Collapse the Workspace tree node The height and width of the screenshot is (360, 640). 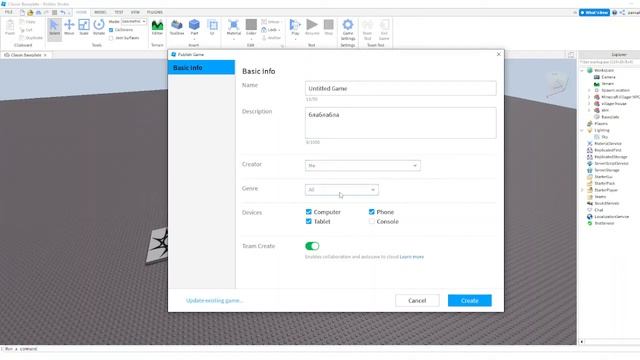click(582, 71)
